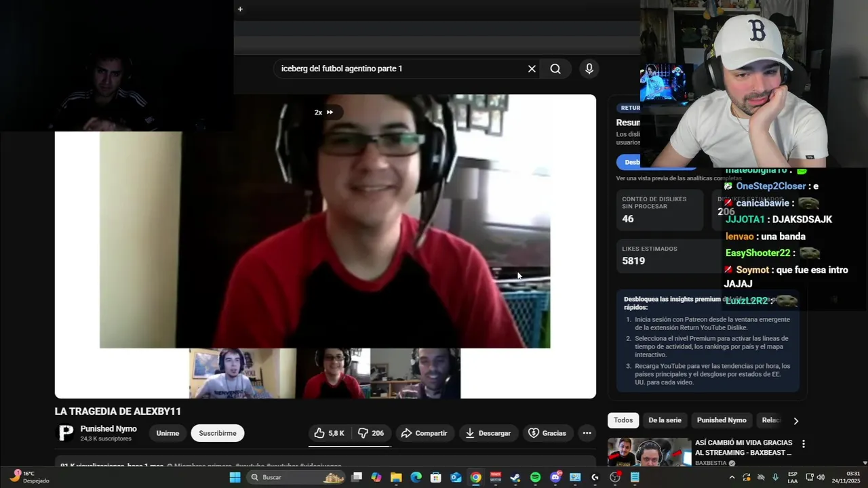Open a new browser tab
Viewport: 868px width, 488px height.
(x=240, y=9)
